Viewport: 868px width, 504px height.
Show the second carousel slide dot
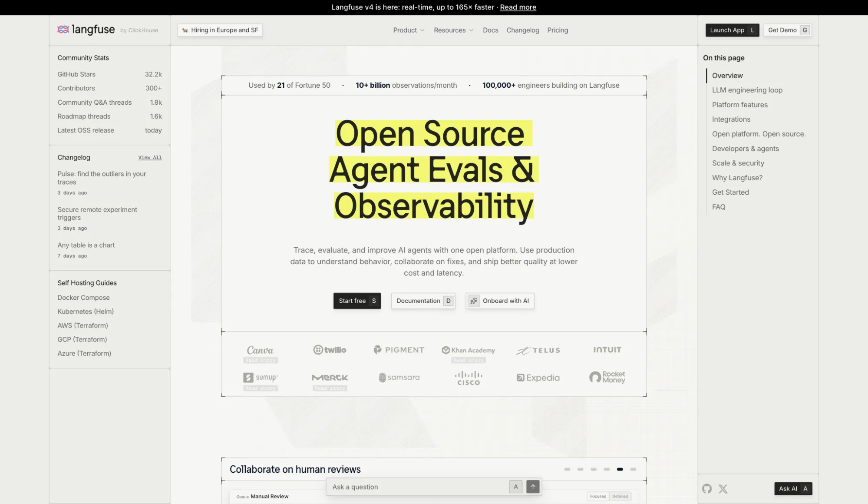pyautogui.click(x=580, y=469)
